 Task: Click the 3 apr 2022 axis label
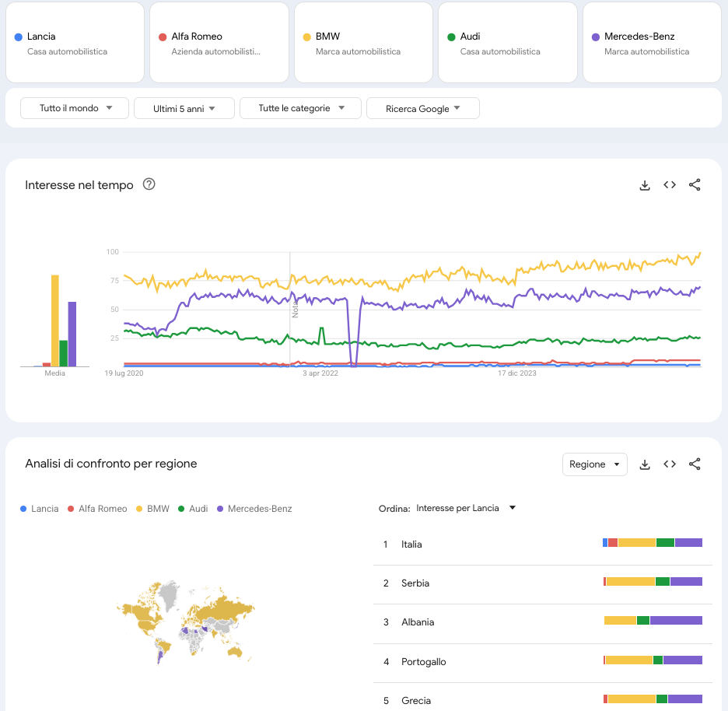pos(320,373)
